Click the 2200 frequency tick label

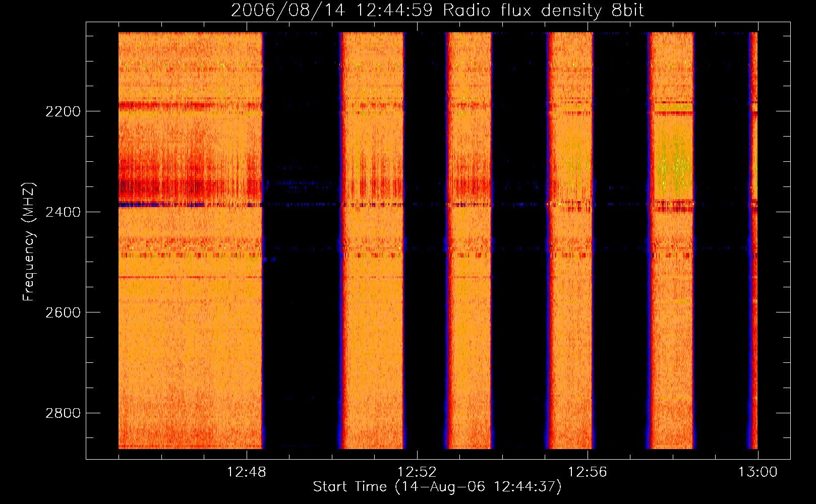pos(63,111)
